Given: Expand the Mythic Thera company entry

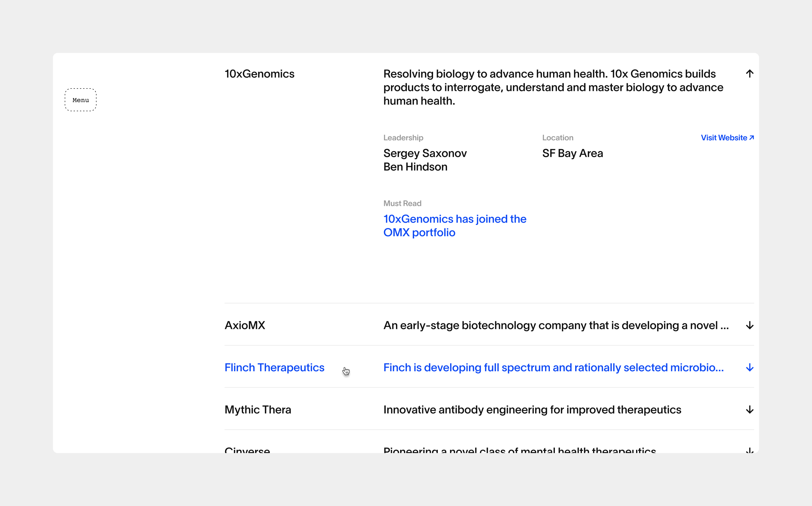Looking at the screenshot, I should [x=258, y=410].
